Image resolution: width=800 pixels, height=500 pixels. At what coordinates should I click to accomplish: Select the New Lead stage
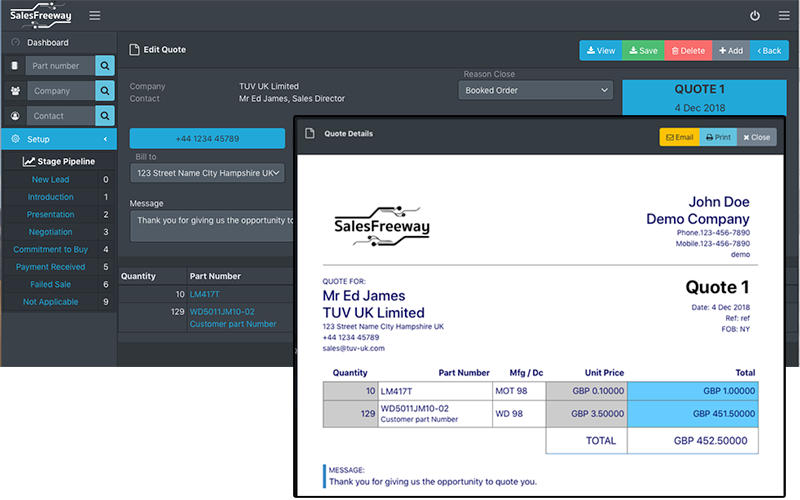pyautogui.click(x=51, y=180)
